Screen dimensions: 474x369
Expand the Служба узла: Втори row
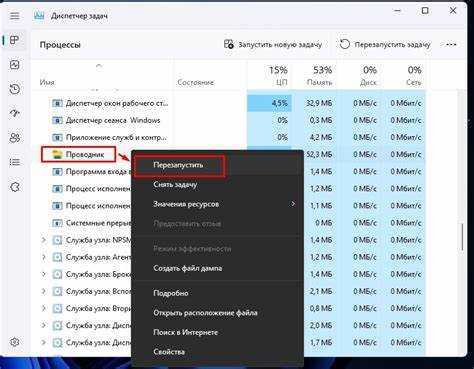(44, 308)
